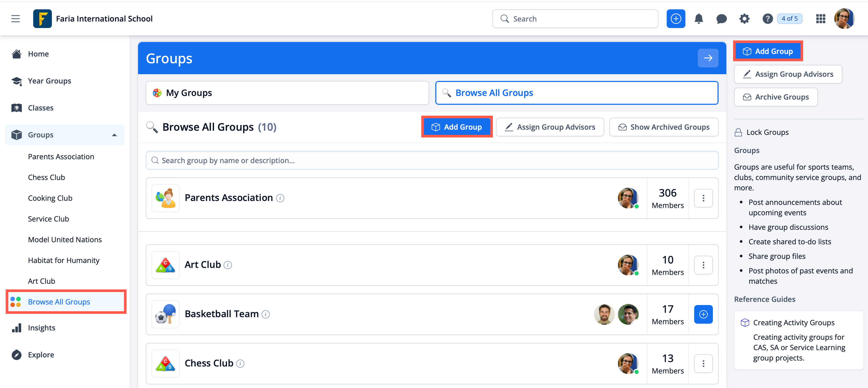Click the Groups header arrow button
The height and width of the screenshot is (388, 868).
coord(708,58)
